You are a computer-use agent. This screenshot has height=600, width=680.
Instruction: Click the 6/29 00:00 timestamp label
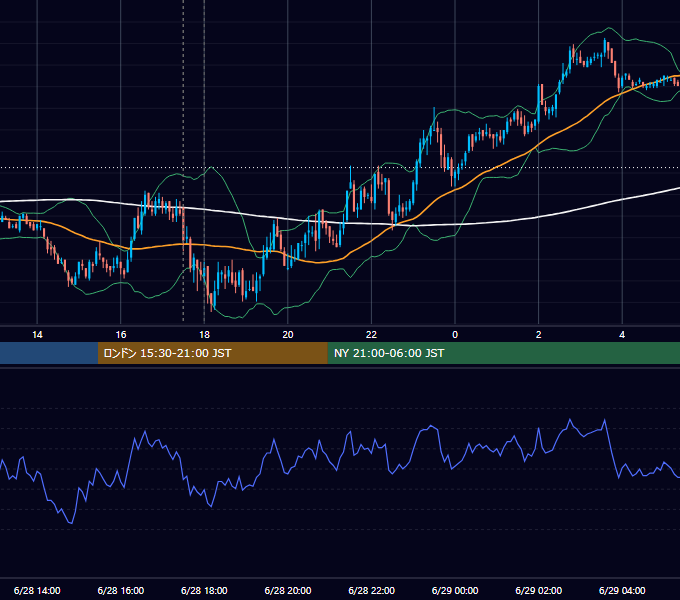click(x=455, y=590)
